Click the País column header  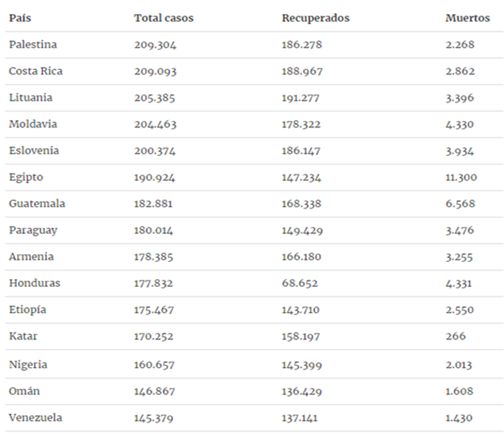tap(20, 18)
